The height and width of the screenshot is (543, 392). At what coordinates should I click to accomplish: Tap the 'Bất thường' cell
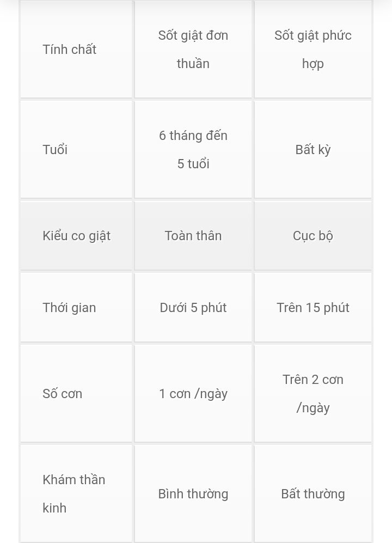click(313, 493)
